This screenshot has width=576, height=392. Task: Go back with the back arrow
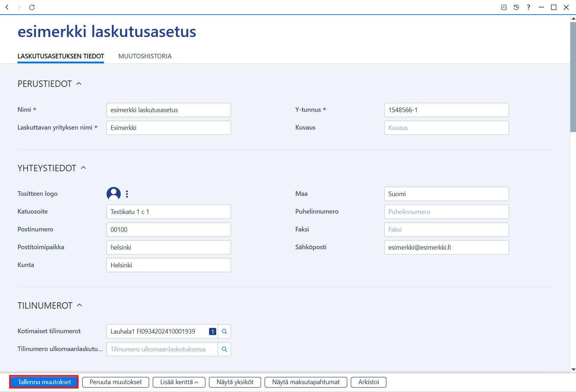tap(7, 7)
